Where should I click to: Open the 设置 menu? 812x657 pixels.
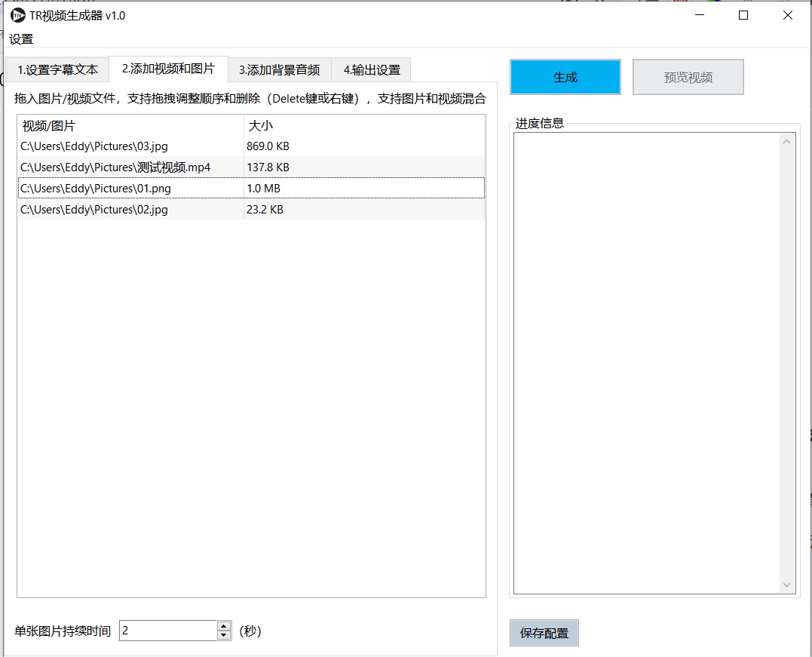tap(22, 39)
